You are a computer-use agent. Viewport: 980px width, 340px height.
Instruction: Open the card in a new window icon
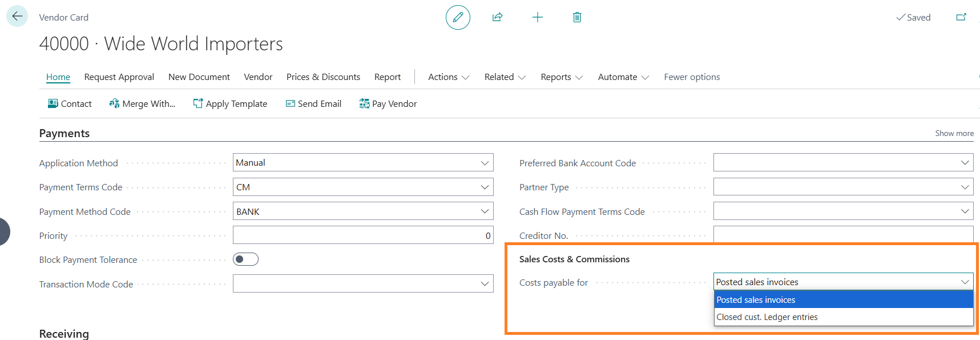pos(961,17)
